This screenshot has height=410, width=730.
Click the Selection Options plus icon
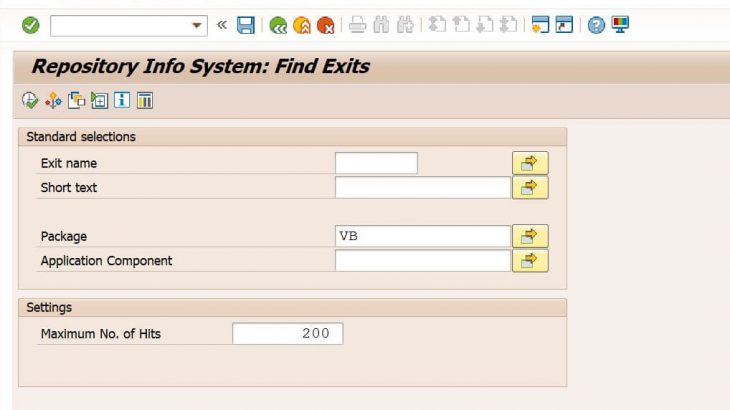99,101
